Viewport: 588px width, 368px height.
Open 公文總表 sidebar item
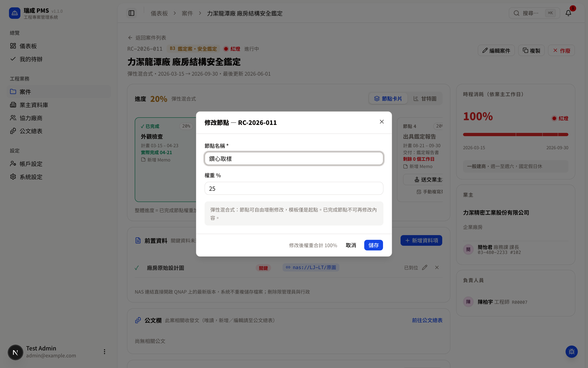59,131
